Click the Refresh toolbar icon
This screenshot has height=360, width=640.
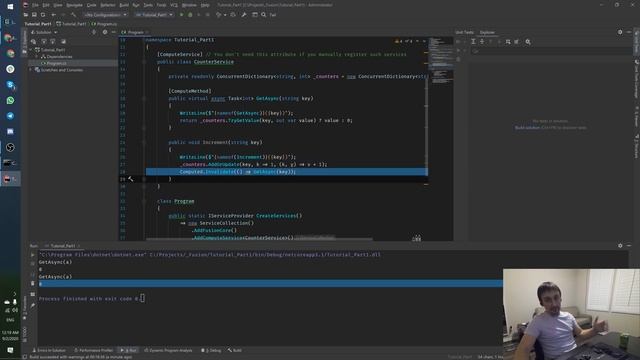[43, 15]
